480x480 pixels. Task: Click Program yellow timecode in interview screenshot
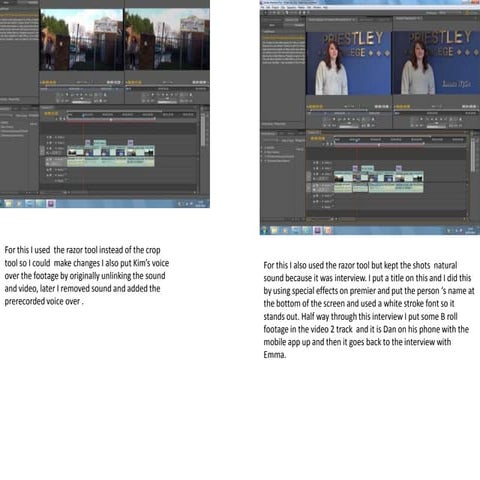point(403,106)
